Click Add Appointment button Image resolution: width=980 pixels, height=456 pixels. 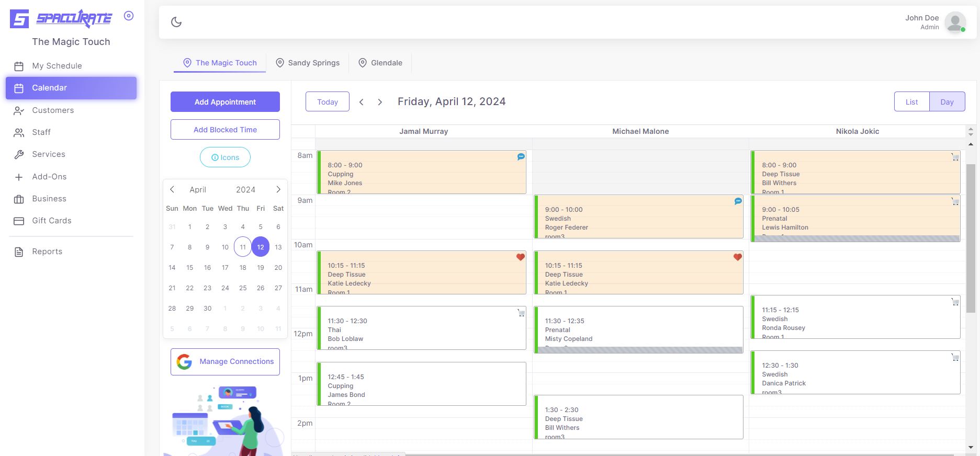click(x=225, y=102)
